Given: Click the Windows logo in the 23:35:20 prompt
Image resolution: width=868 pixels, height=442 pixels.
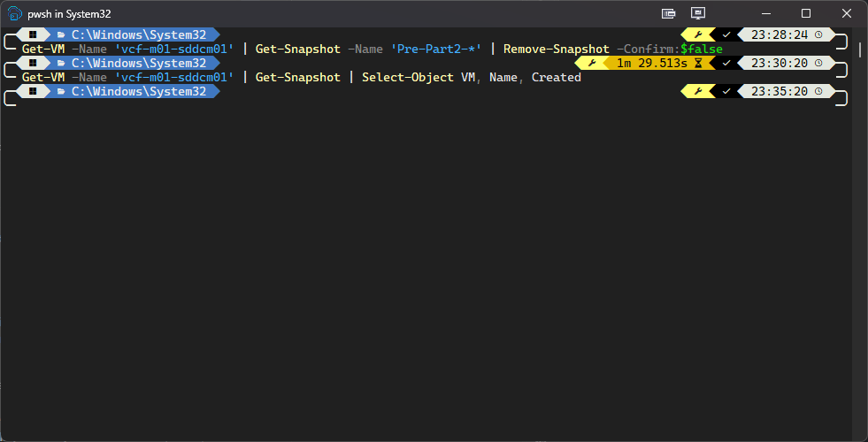Looking at the screenshot, I should tap(34, 91).
